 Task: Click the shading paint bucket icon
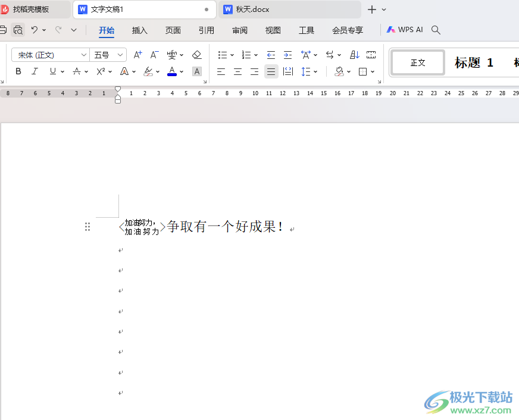[x=339, y=71]
